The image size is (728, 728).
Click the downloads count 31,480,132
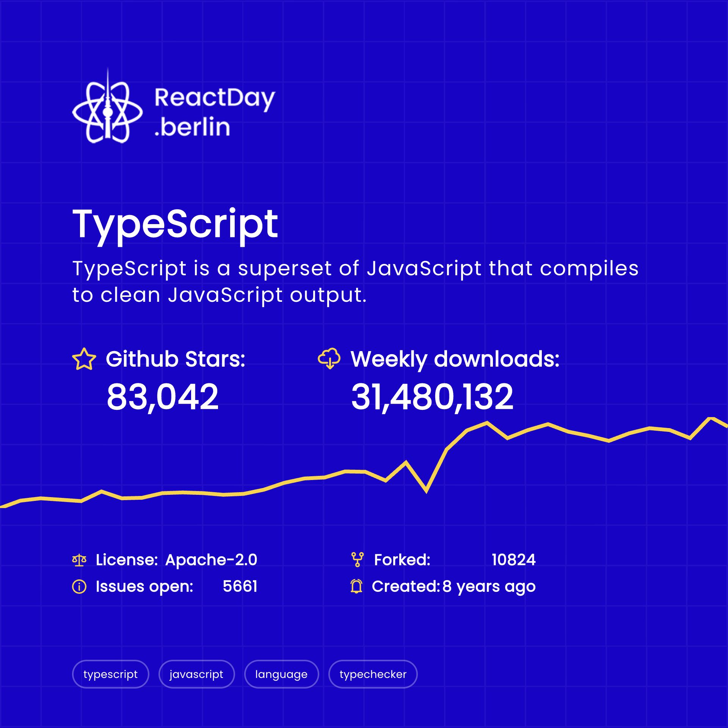pos(432,397)
